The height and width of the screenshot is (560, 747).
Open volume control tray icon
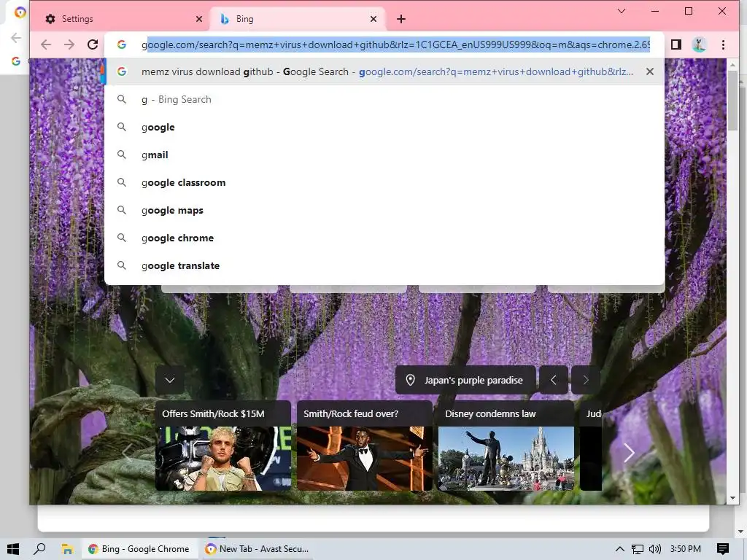655,549
